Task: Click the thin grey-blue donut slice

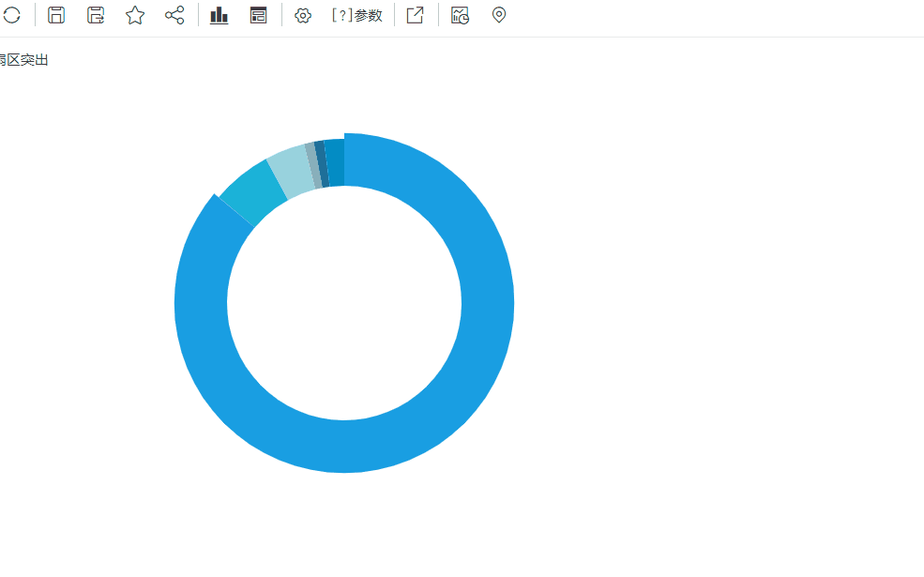Action: pyautogui.click(x=313, y=166)
